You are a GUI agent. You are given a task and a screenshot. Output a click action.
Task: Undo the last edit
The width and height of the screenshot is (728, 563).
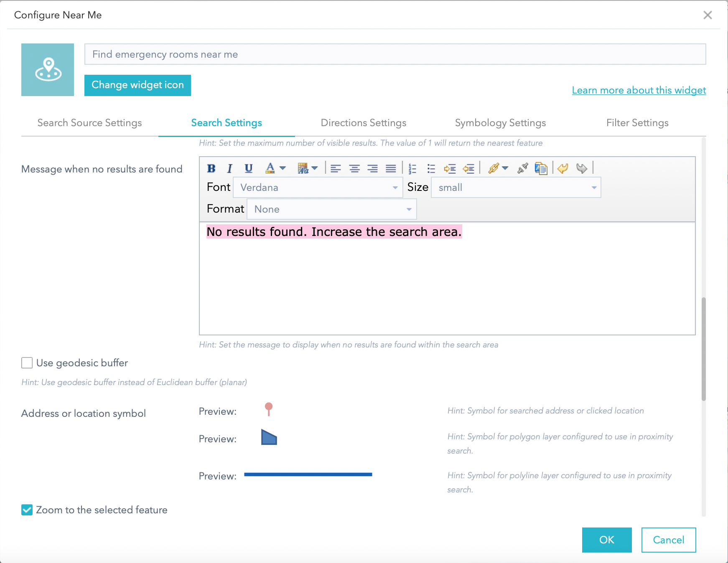563,168
